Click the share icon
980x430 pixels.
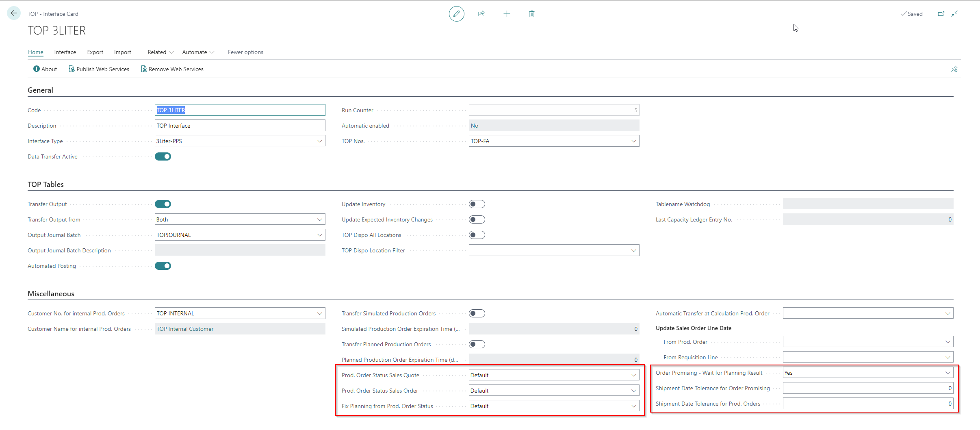pos(481,14)
